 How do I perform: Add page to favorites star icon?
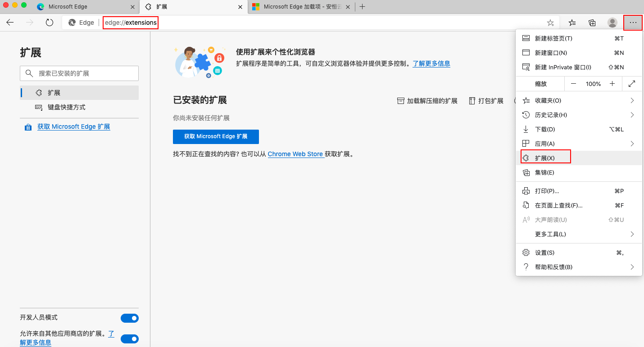click(x=550, y=23)
